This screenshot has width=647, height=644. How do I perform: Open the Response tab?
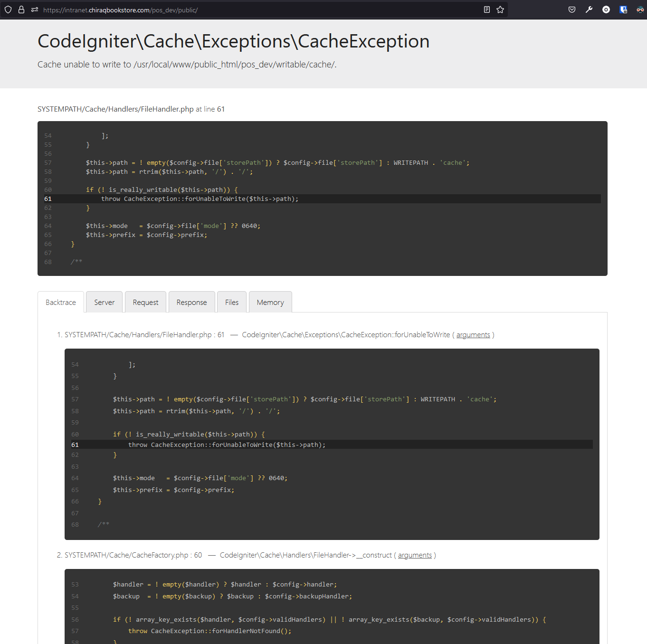(192, 302)
